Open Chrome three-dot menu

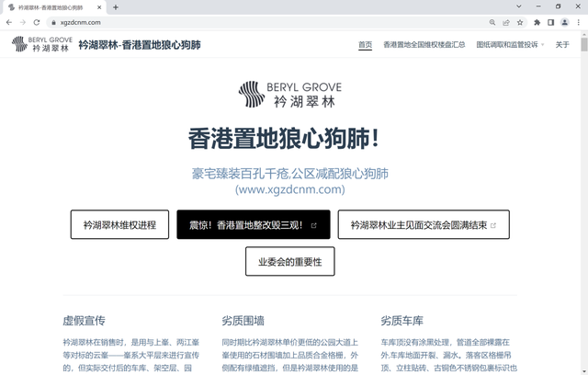pyautogui.click(x=578, y=22)
